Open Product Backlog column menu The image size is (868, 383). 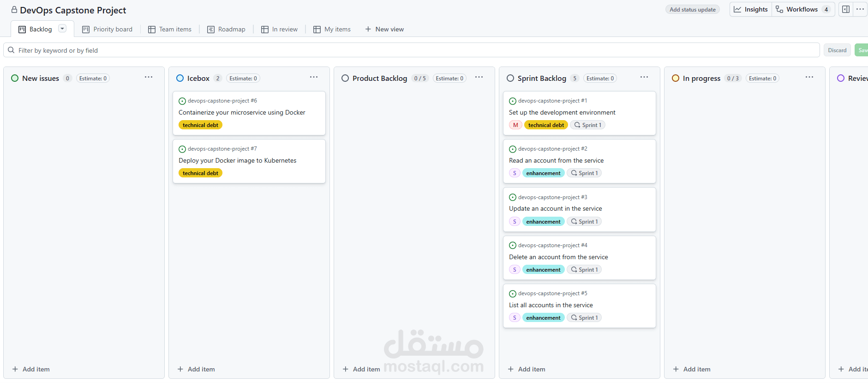tap(479, 77)
